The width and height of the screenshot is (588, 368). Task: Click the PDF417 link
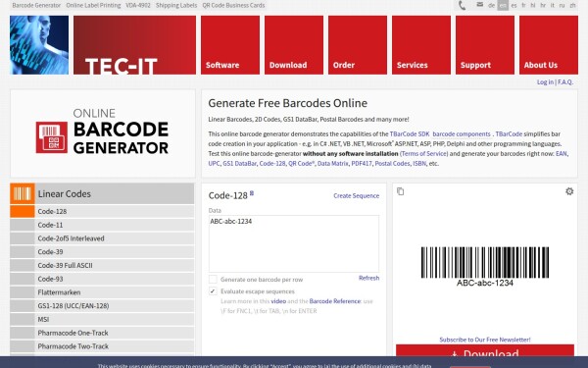[x=362, y=163]
